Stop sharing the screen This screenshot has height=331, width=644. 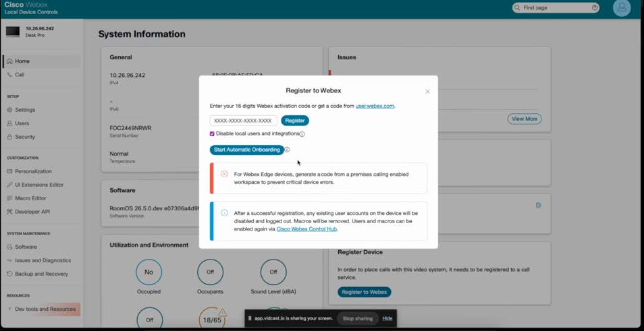(x=357, y=318)
